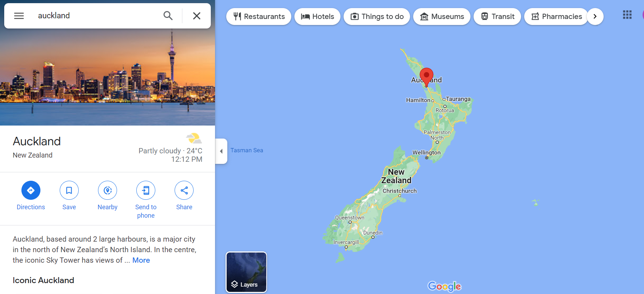
Task: Open the Auckland skyline photo
Action: click(108, 77)
